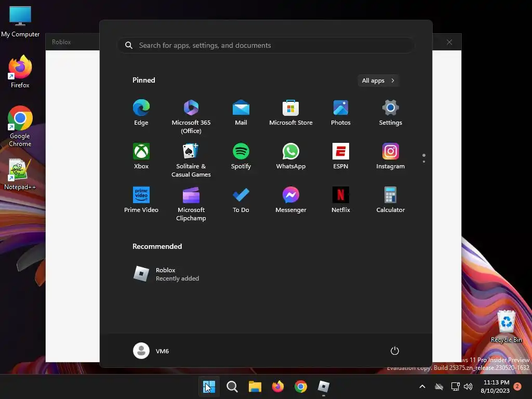Select the Notepad++ desktop shortcut

point(20,175)
